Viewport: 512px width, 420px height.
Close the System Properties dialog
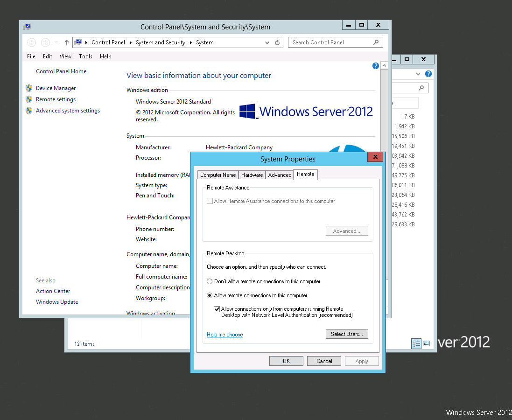coord(375,157)
